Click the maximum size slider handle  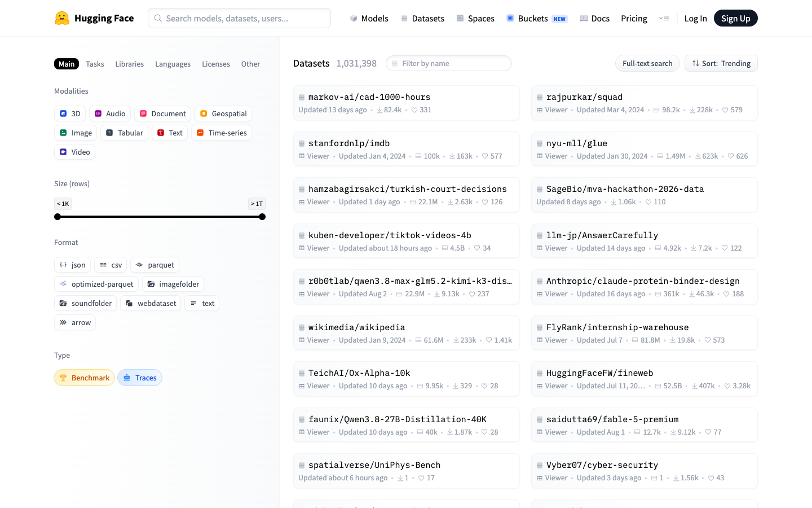(262, 217)
